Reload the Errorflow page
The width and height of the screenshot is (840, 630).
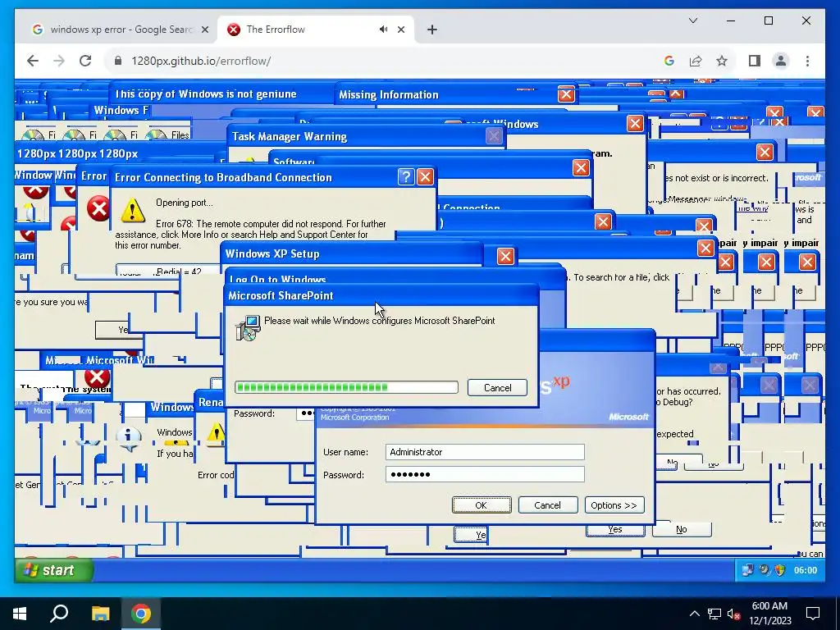pos(85,61)
